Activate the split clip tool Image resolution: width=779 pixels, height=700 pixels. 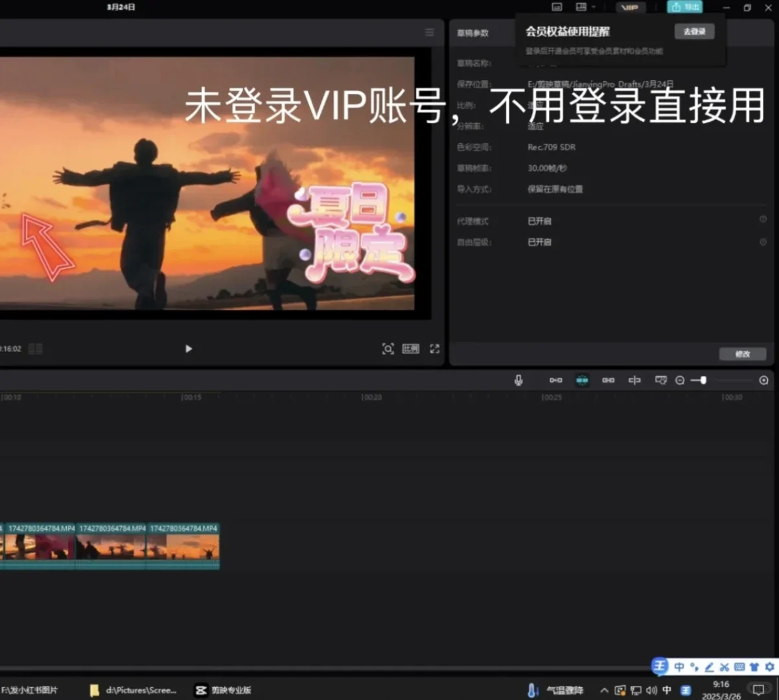(x=634, y=380)
